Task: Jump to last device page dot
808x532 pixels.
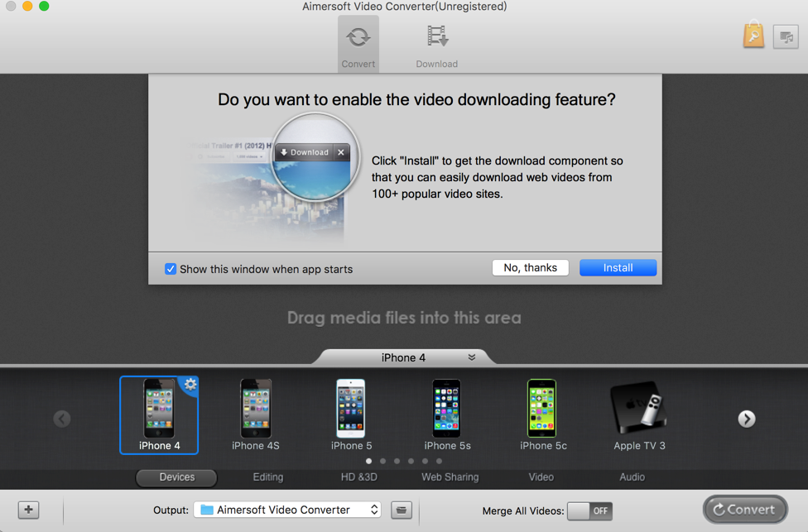Action: click(439, 461)
